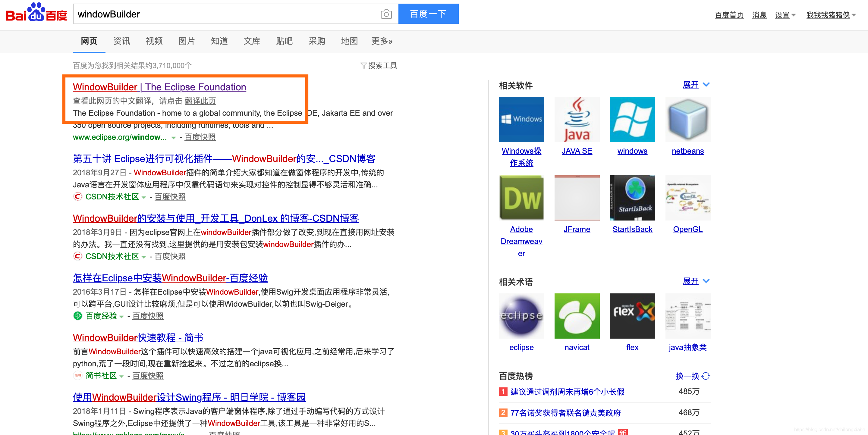The height and width of the screenshot is (435, 868).
Task: Switch to the 图片 tab
Action: 187,41
